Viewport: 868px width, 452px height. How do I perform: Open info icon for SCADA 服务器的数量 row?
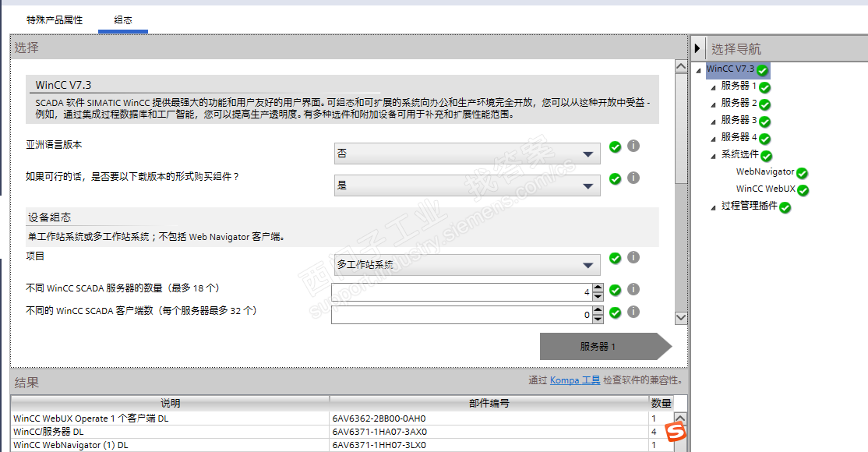pyautogui.click(x=633, y=290)
